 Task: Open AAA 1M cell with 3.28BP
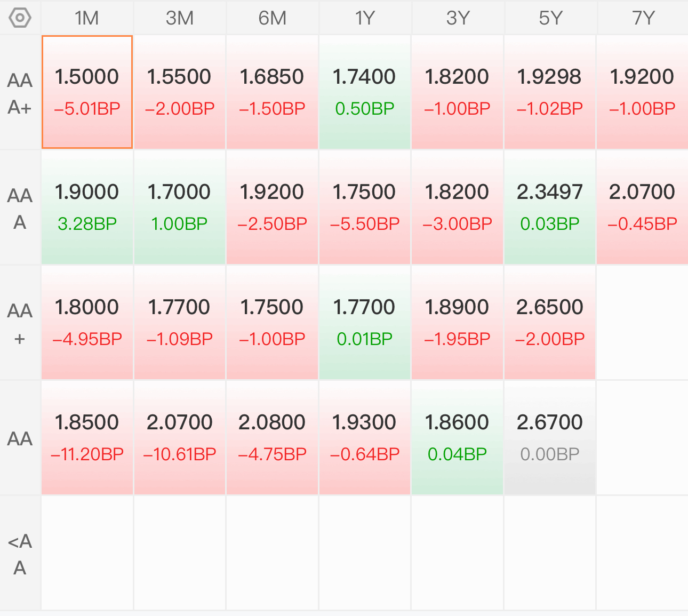point(87,207)
